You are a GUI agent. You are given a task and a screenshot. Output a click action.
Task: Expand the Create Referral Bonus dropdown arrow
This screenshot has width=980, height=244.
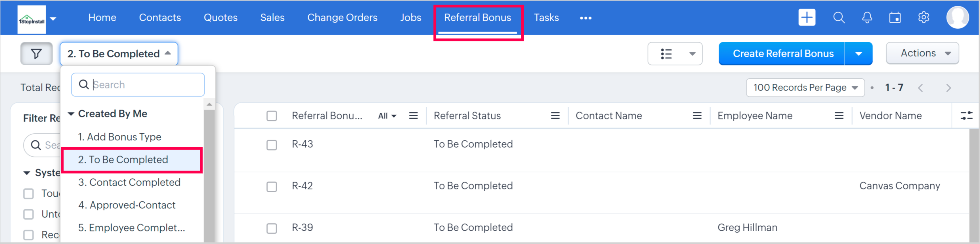click(858, 54)
